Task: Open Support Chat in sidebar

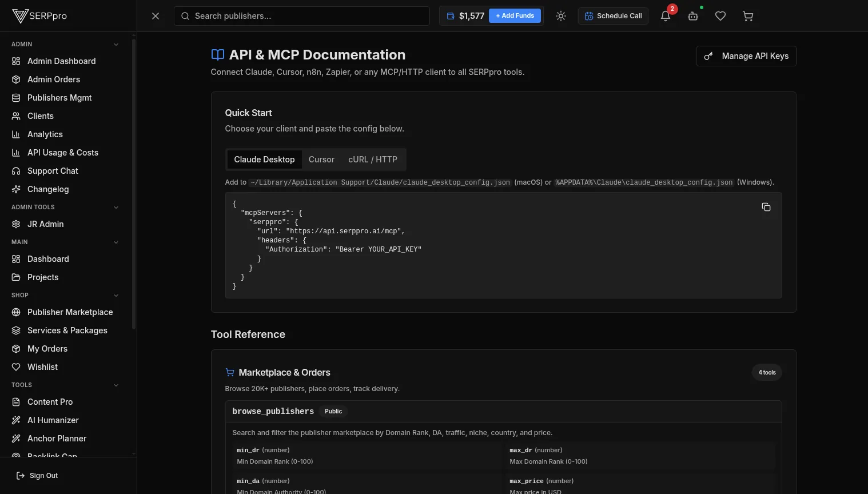Action: pos(66,171)
